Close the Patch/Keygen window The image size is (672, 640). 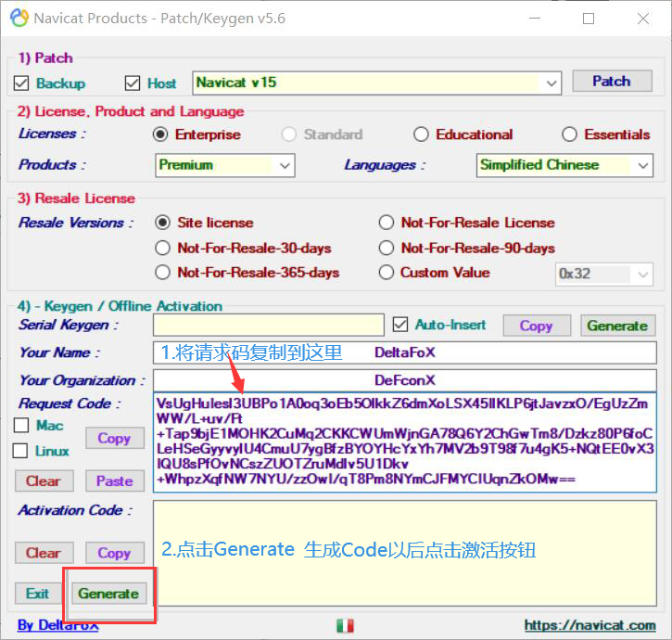(x=643, y=19)
